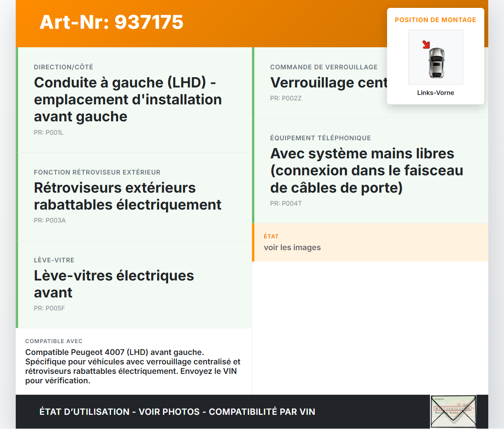Click the Art-Nr: 937175 header

click(x=111, y=22)
